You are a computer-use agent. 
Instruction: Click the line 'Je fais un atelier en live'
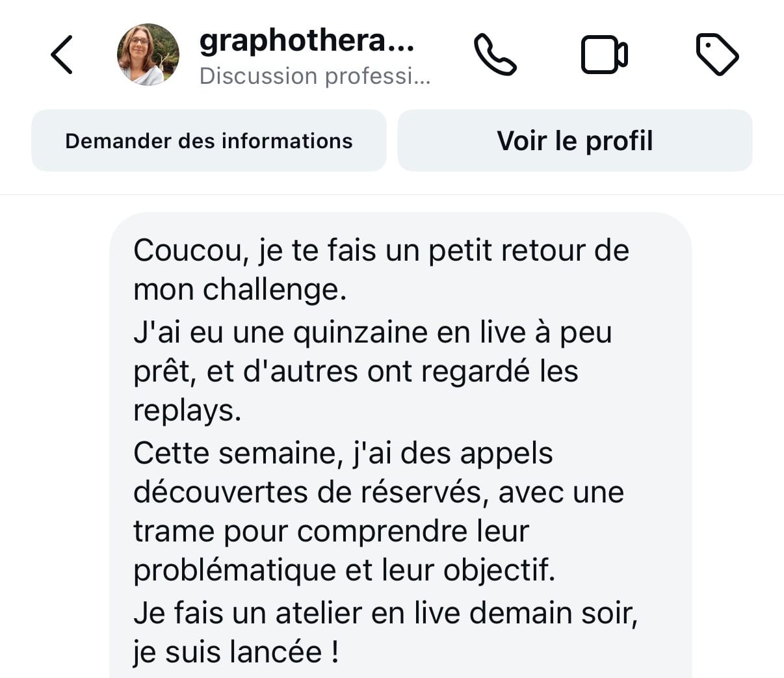(385, 613)
